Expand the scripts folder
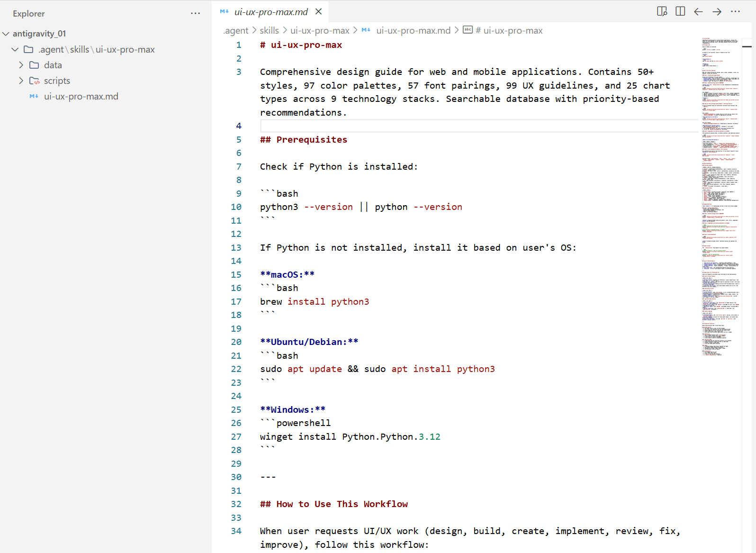 pos(21,81)
